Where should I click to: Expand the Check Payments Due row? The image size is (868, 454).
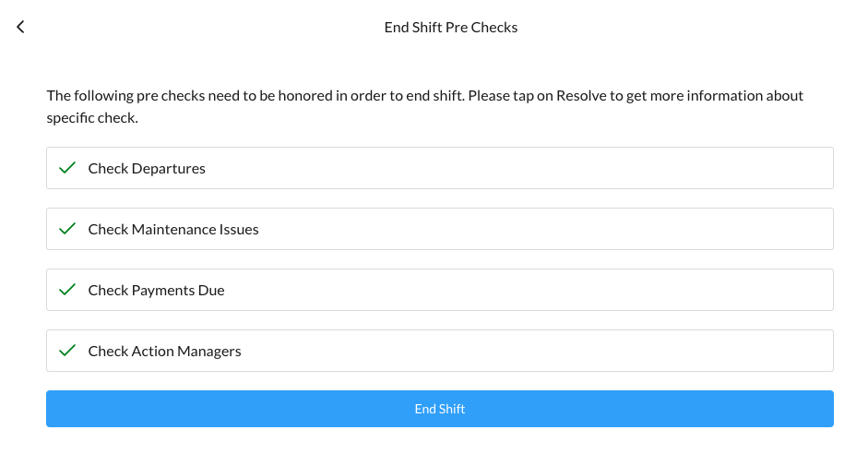click(439, 290)
